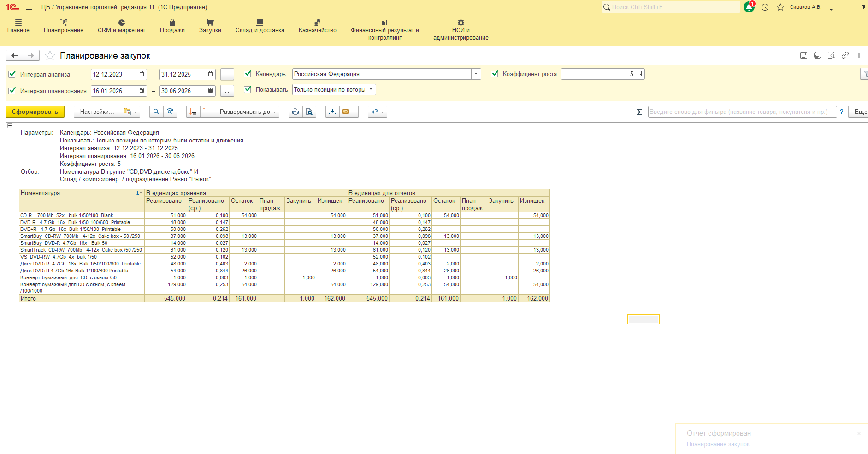
Task: Save report using the download arrow icon
Action: pos(332,112)
